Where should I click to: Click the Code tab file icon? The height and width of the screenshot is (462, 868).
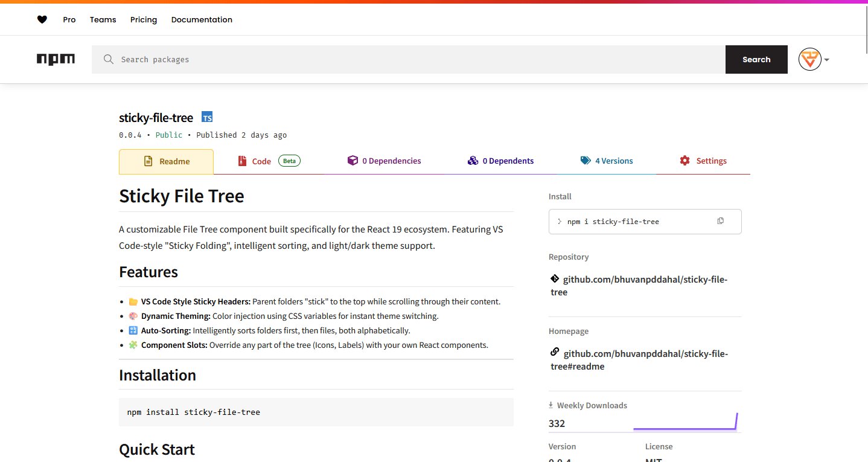[242, 161]
